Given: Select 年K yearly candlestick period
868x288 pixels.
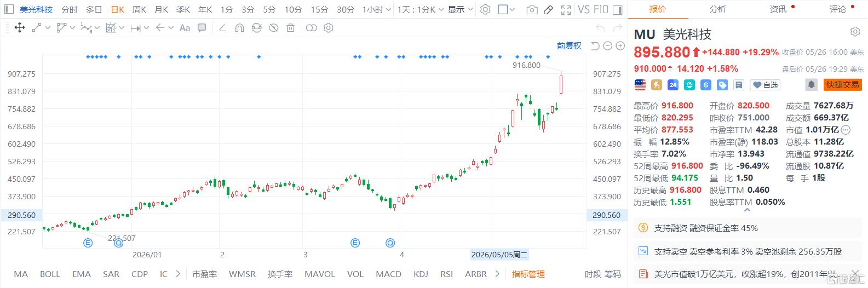Looking at the screenshot, I should click(x=205, y=9).
